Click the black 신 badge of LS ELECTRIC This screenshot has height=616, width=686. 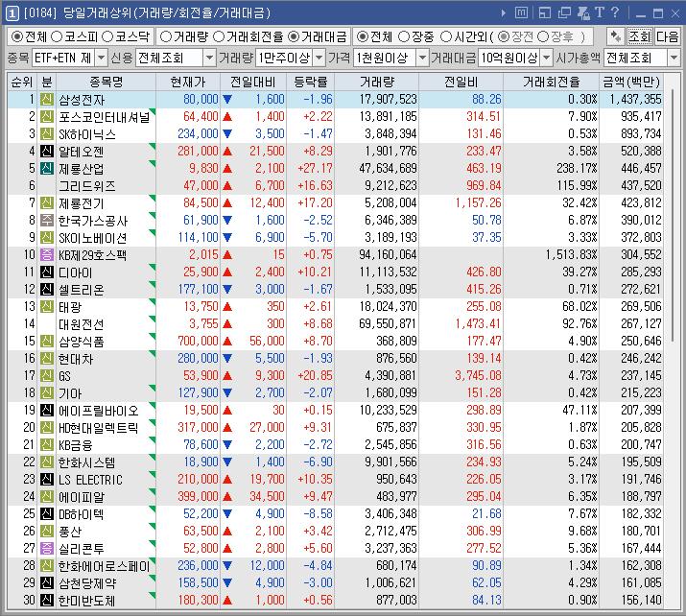[x=47, y=479]
